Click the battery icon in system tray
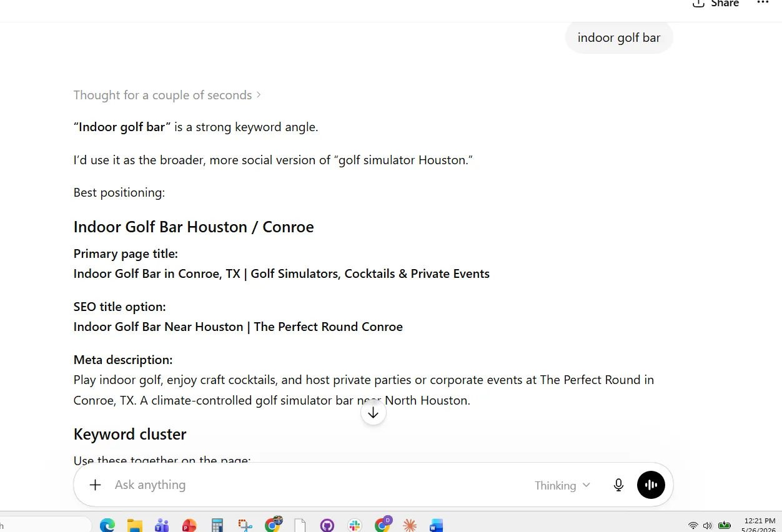782x532 pixels. tap(725, 525)
